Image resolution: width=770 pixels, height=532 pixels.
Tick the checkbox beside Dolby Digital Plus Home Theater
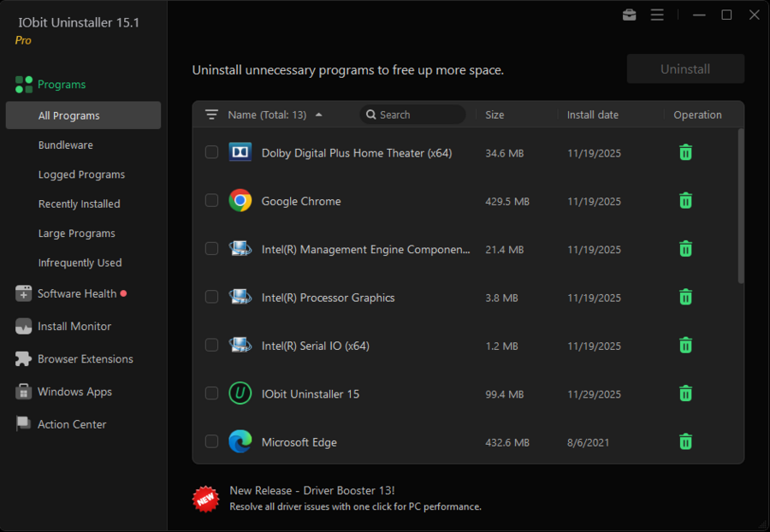(211, 152)
